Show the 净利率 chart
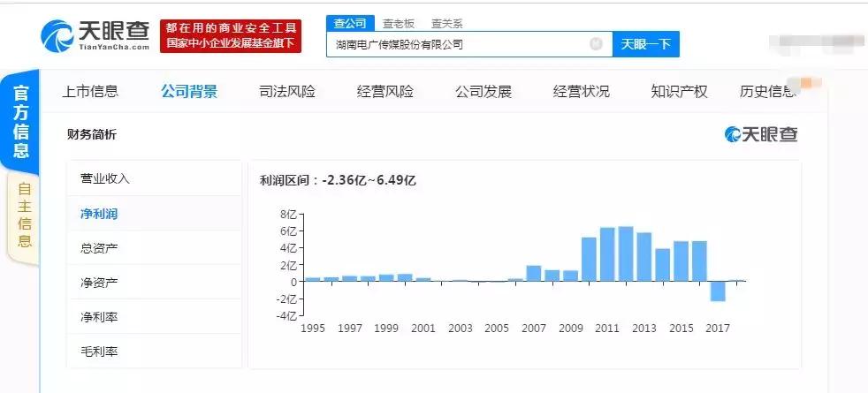This screenshot has width=868, height=393. 154,317
